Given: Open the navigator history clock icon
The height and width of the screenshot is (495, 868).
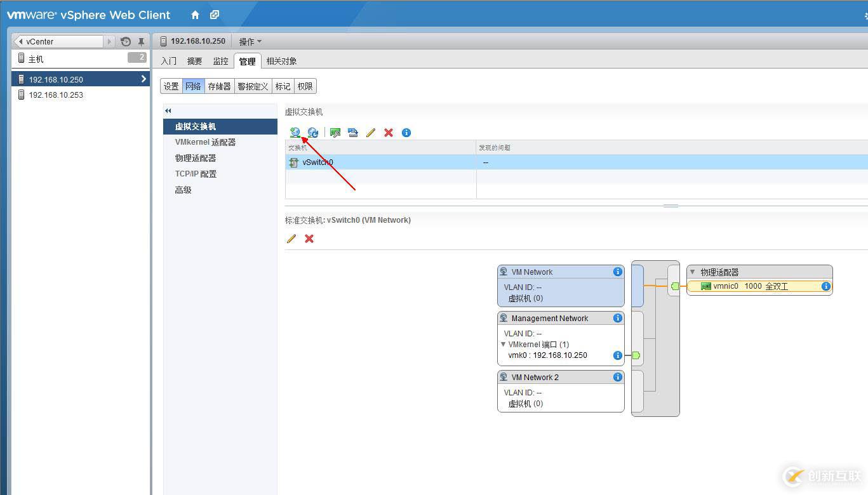Looking at the screenshot, I should point(126,41).
